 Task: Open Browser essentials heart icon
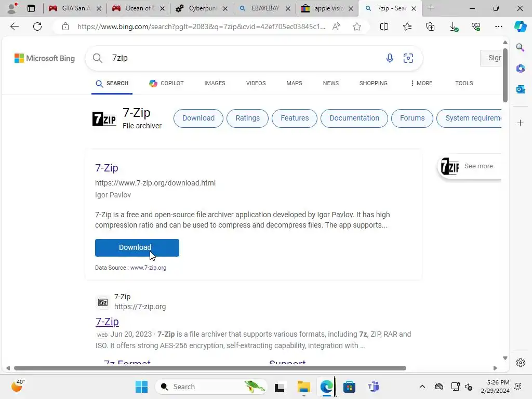tap(476, 26)
